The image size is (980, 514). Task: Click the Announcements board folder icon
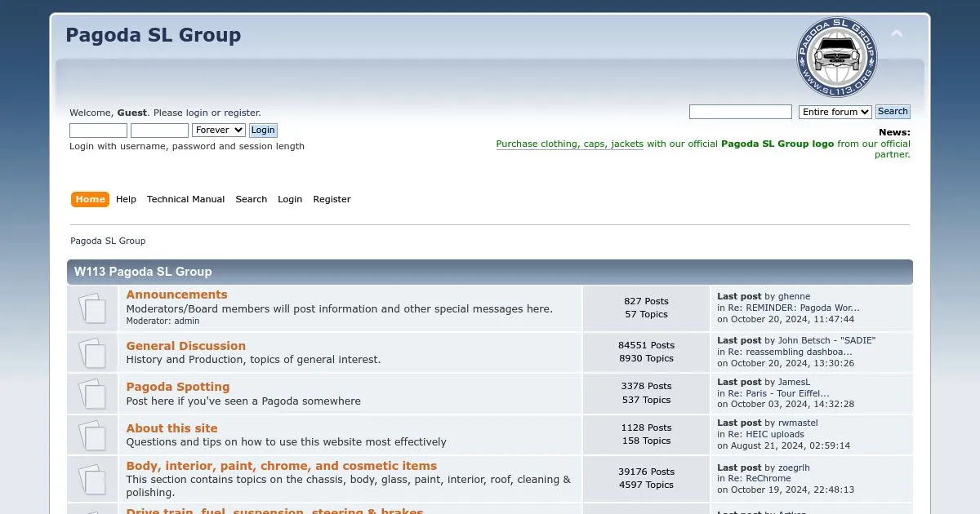coord(93,308)
